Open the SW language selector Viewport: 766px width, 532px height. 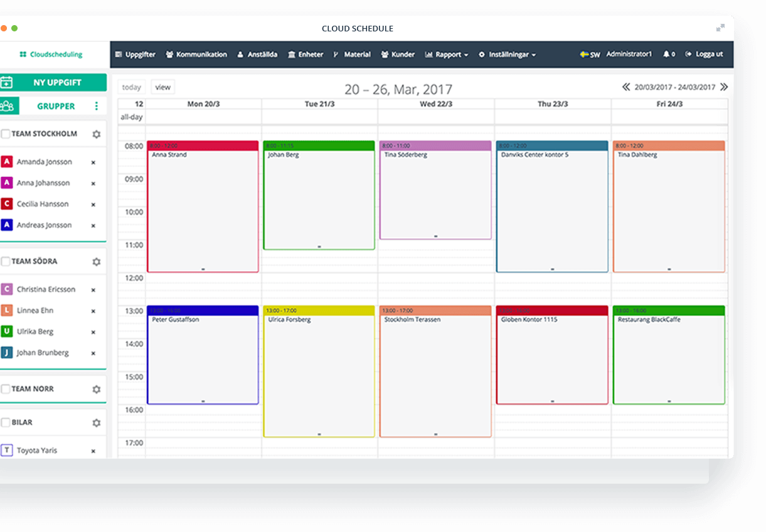[x=590, y=55]
